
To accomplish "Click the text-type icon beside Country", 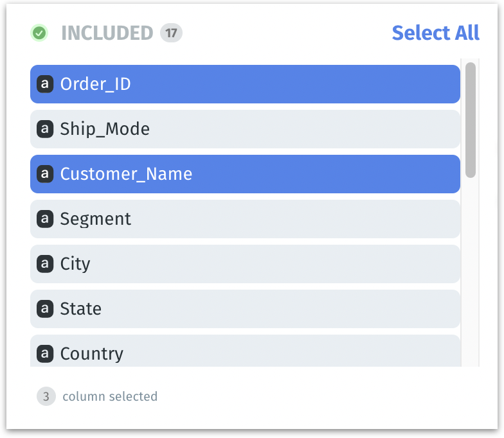I will [45, 353].
